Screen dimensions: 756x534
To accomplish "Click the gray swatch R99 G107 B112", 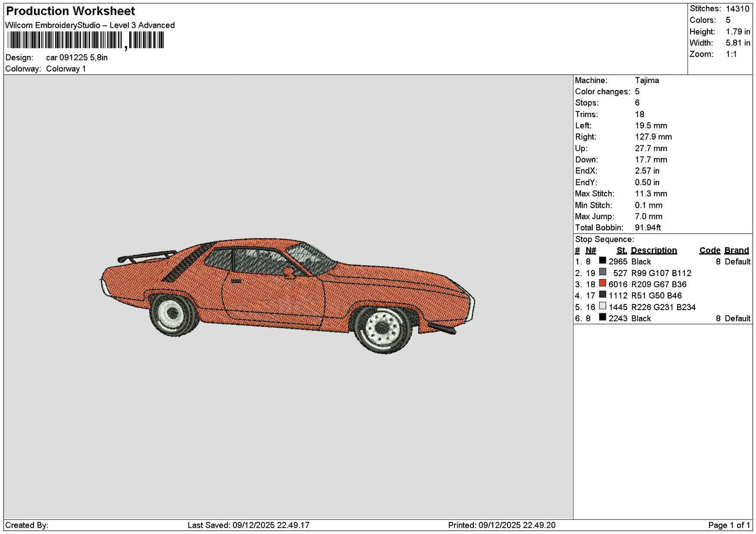I will tap(603, 272).
